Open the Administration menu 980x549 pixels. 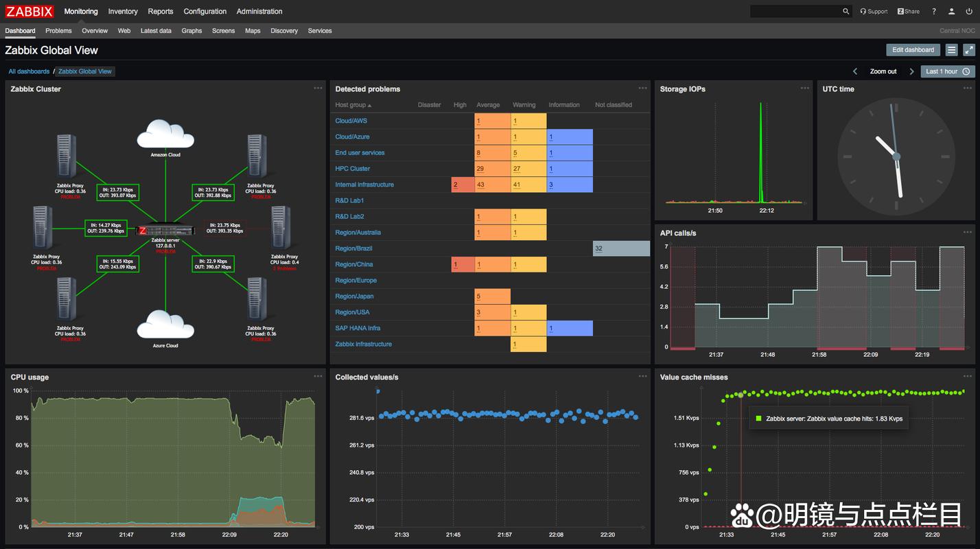259,12
